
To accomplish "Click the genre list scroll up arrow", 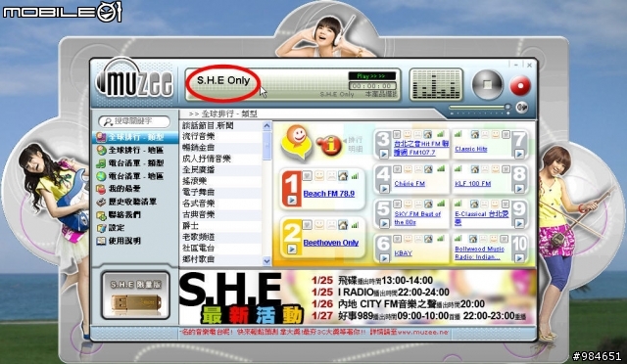I will coord(266,126).
